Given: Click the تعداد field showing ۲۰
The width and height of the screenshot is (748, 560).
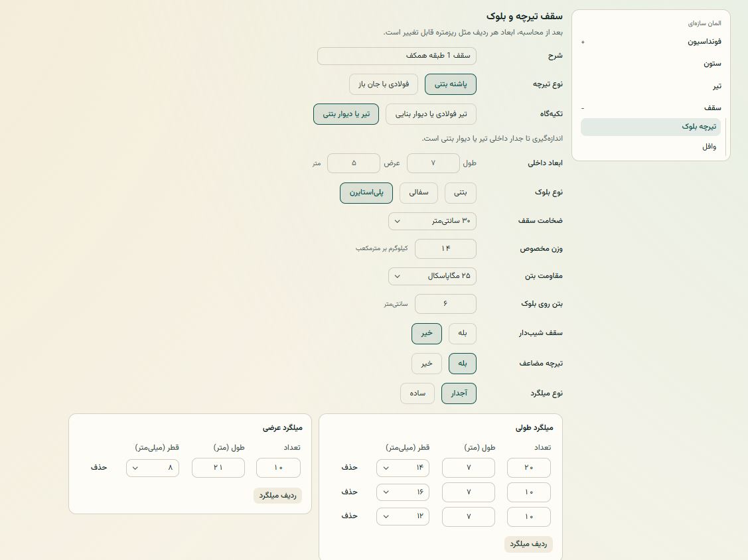Looking at the screenshot, I should point(528,468).
